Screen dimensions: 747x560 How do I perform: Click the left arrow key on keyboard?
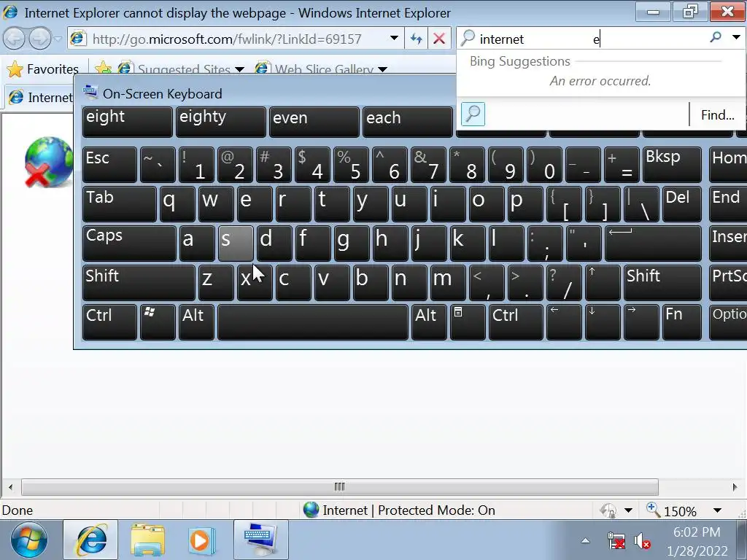[564, 322]
